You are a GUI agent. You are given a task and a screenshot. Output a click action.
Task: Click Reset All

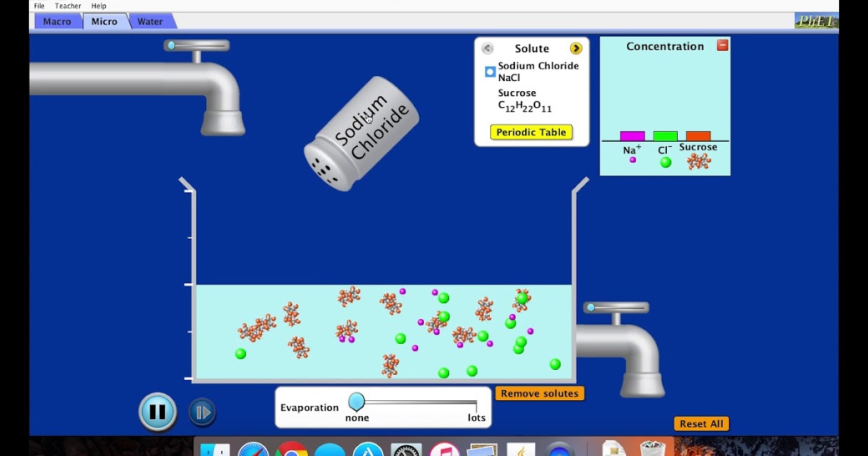(701, 424)
